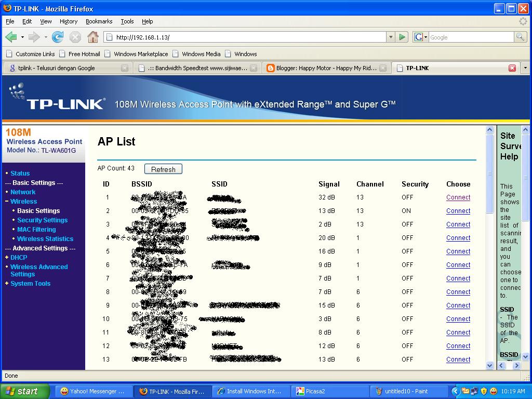Screen dimensions: 532x399
Task: Open the list-all-tabs dropdown at the end of the tab bar
Action: (525, 68)
